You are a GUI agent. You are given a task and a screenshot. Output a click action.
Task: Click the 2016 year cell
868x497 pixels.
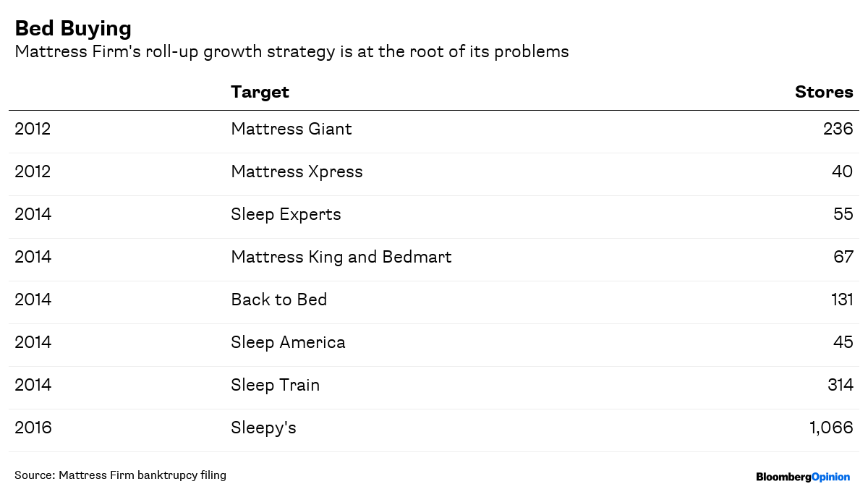[x=33, y=428]
